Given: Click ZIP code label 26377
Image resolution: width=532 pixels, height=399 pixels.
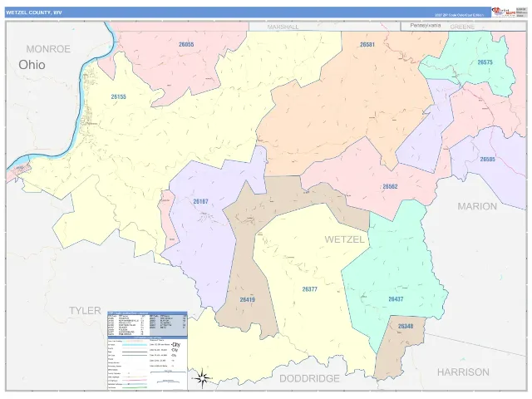Looking at the screenshot, I should click(x=310, y=289).
